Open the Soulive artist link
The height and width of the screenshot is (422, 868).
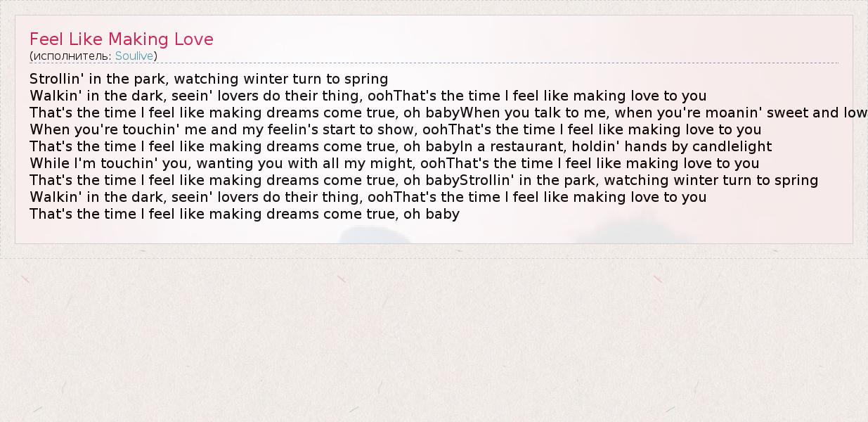pyautogui.click(x=134, y=56)
